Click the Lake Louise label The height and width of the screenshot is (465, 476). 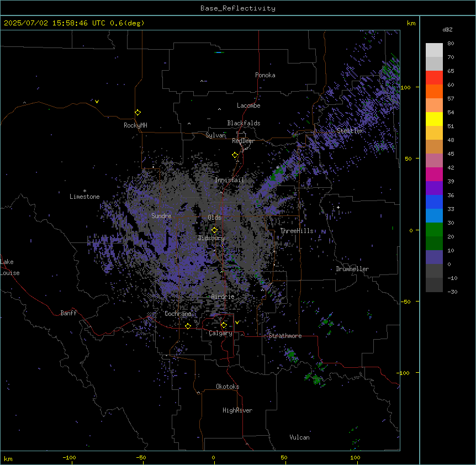(x=10, y=267)
